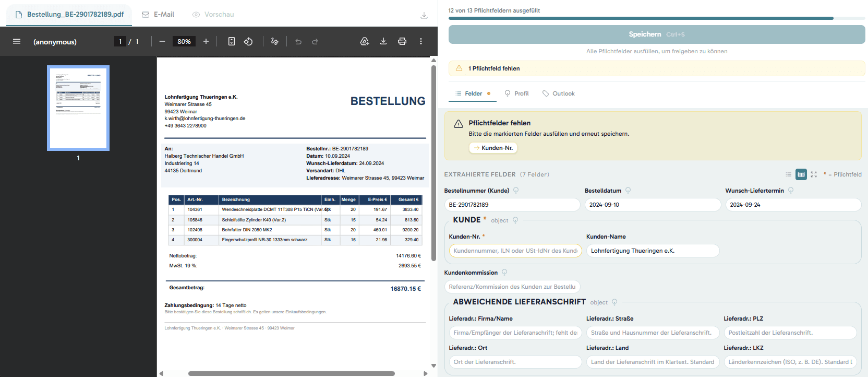Switch extracted fields to list view
This screenshot has height=377, width=868.
(x=789, y=174)
